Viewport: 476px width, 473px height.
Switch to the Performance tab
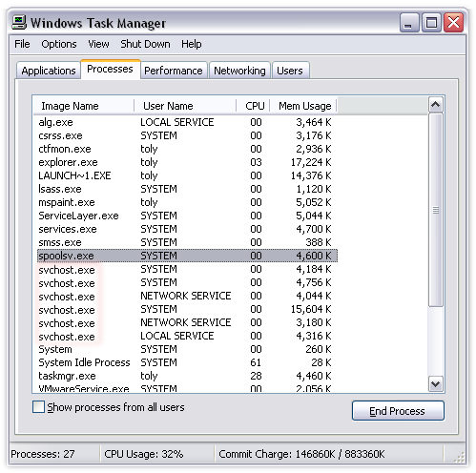174,71
